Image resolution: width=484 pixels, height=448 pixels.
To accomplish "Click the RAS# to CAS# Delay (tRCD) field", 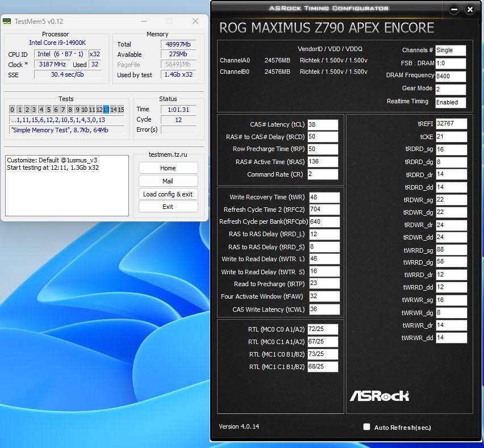I will coord(323,137).
